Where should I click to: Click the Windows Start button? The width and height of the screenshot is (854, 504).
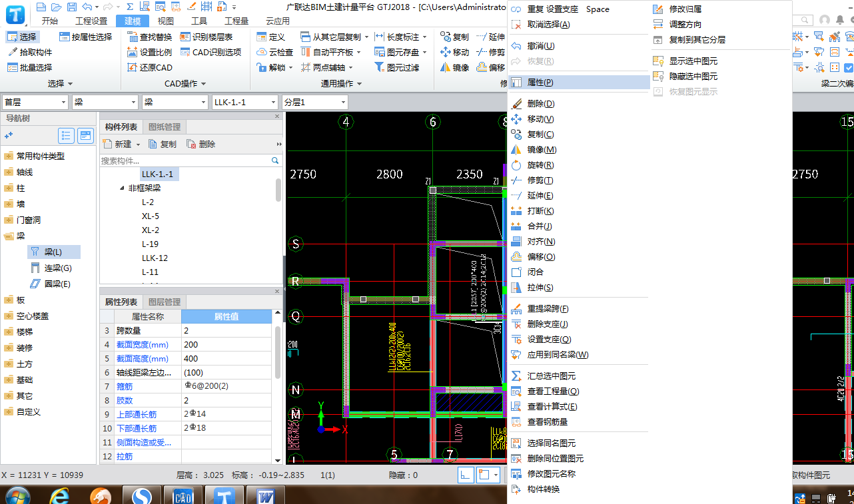click(x=17, y=497)
